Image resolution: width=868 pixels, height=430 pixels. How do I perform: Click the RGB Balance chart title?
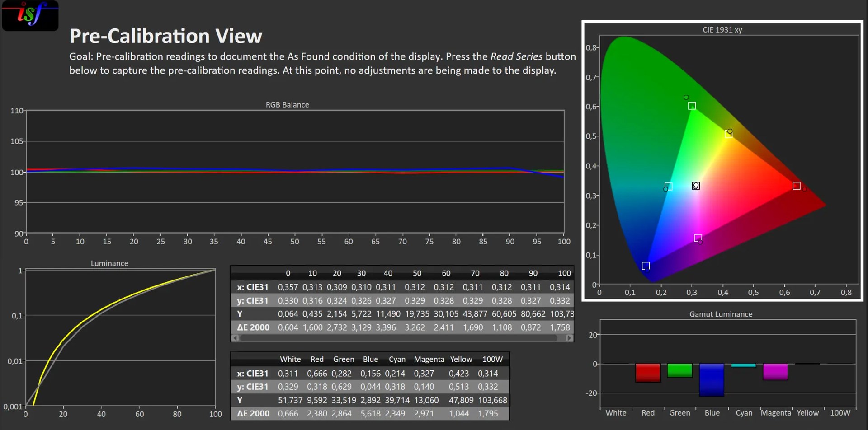(x=287, y=104)
